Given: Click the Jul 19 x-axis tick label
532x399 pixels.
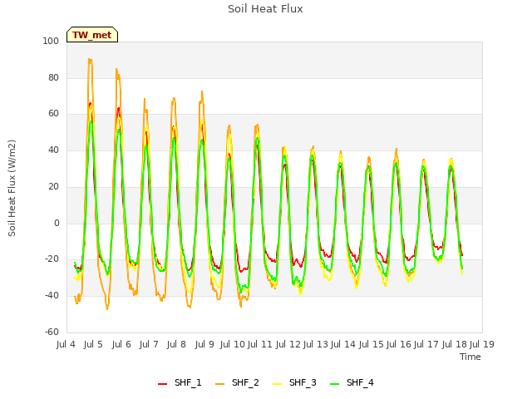Looking at the screenshot, I should click(482, 344).
